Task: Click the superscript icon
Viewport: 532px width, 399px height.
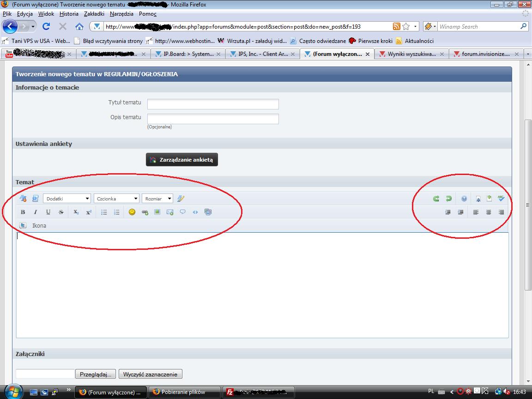Action: (x=89, y=212)
